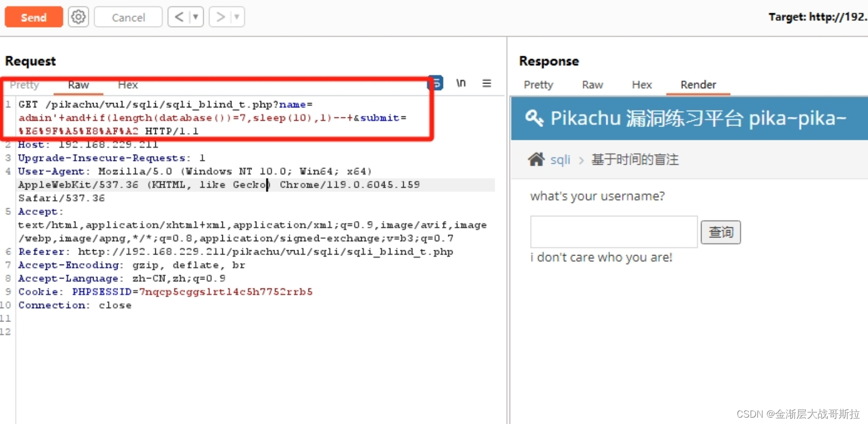Click the Pikachu 漏洞练习平台 title

pyautogui.click(x=698, y=118)
